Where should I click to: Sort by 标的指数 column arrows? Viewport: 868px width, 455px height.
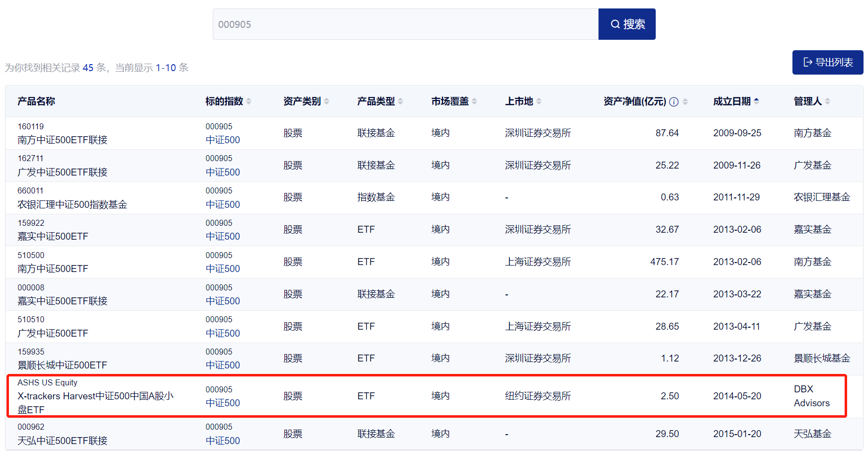tap(249, 101)
